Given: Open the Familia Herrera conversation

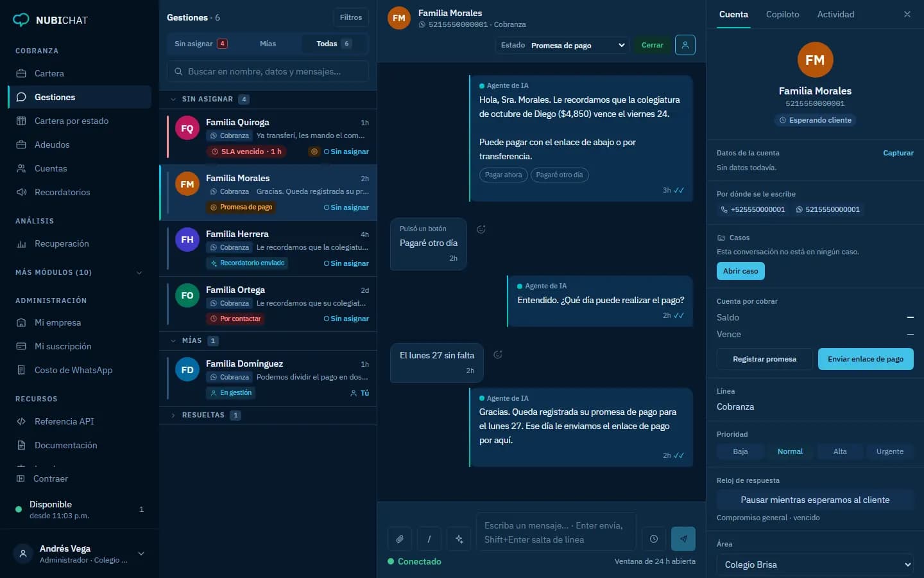Looking at the screenshot, I should (268, 249).
